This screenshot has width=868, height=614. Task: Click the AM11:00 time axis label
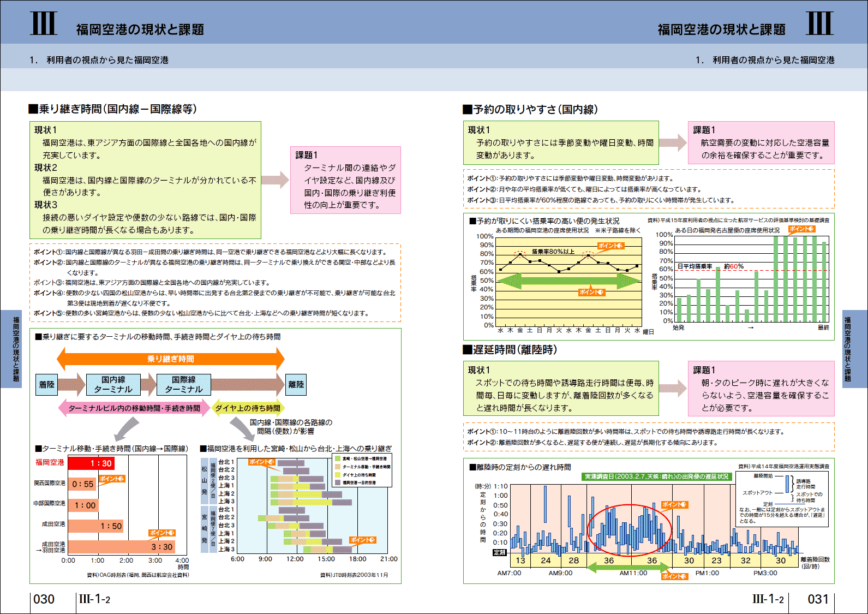(x=633, y=573)
